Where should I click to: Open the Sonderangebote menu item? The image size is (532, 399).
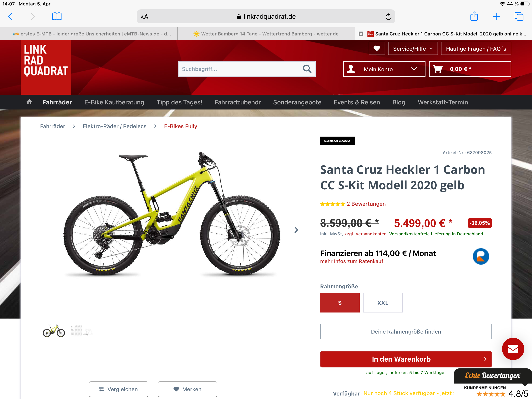pos(297,102)
